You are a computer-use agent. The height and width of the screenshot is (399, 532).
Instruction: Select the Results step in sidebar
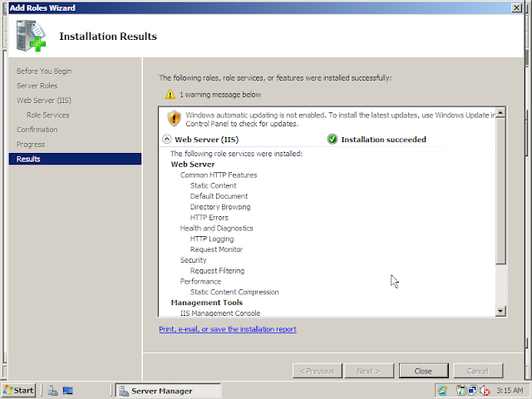point(75,159)
